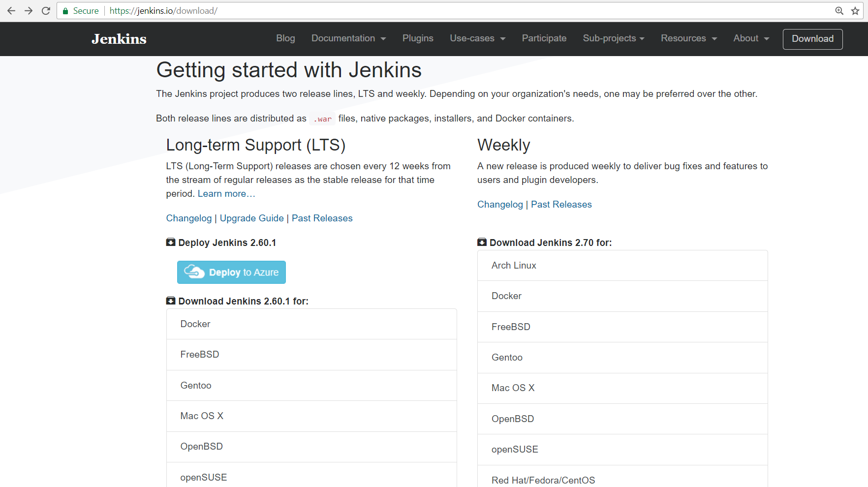This screenshot has height=487, width=868.
Task: Click the 'Long-term Support (LTS)' heading
Action: click(x=256, y=145)
